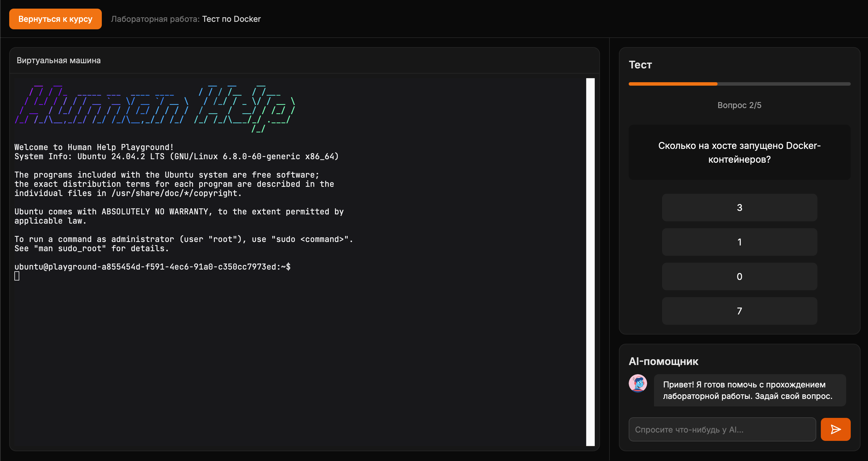Focus the 'Спросите что-нибудь у AI...' input field
The height and width of the screenshot is (461, 868).
point(722,429)
